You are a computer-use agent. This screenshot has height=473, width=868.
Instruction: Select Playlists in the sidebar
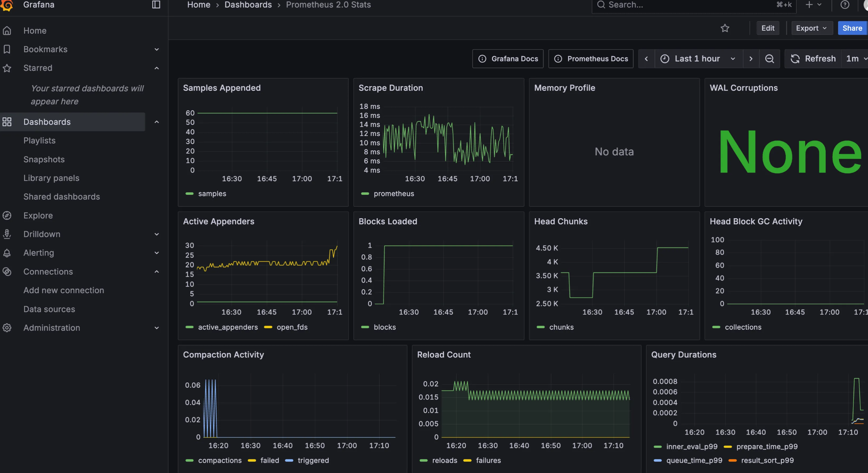[x=39, y=140]
